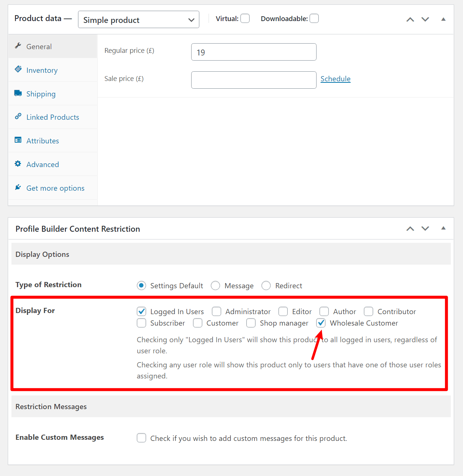Screen dimensions: 463x476
Task: Uncheck the Logged In Users checkbox
Action: [141, 312]
